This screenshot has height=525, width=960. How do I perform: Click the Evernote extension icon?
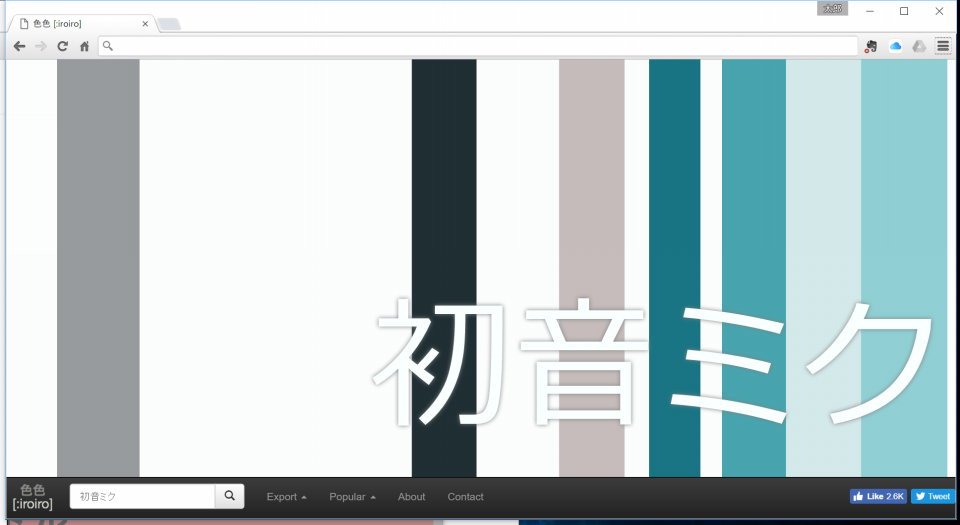coord(871,46)
